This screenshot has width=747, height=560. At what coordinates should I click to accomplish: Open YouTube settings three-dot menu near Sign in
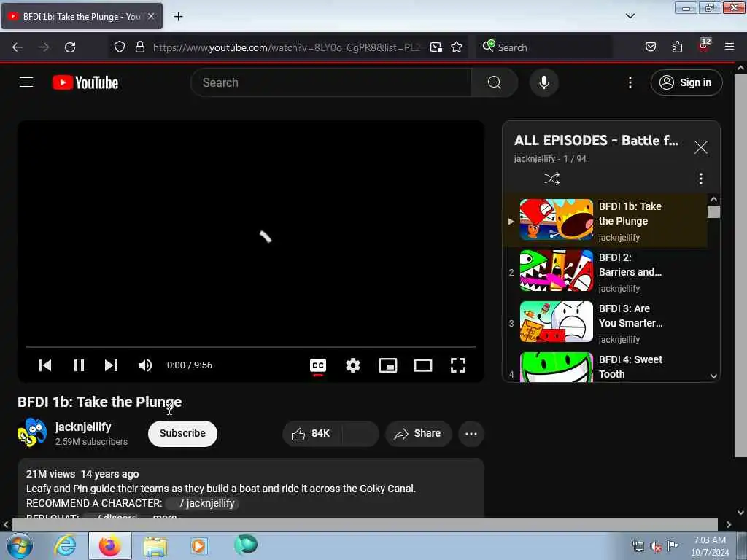pos(630,82)
